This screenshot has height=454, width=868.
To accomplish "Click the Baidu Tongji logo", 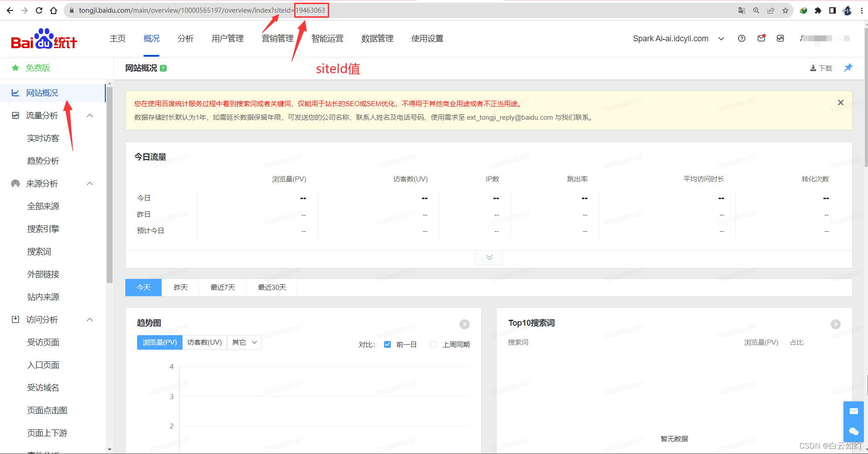I will (44, 39).
